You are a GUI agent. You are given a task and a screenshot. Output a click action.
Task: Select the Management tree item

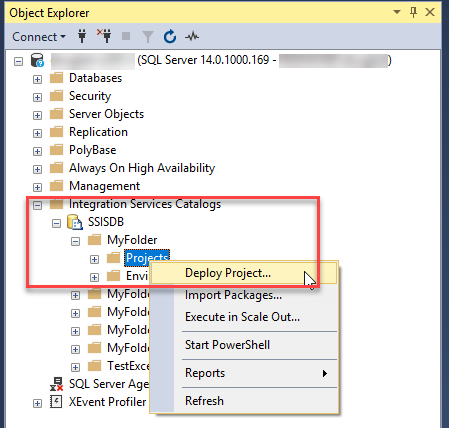104,186
